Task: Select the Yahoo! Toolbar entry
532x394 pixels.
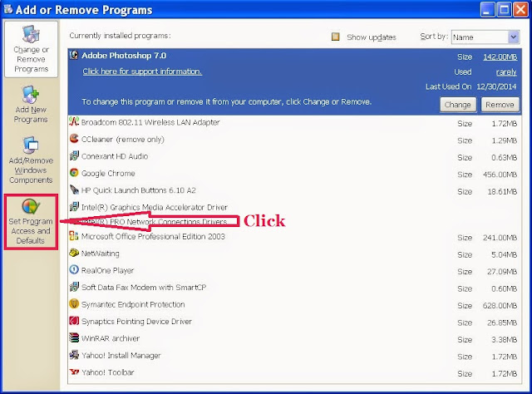Action: point(294,372)
